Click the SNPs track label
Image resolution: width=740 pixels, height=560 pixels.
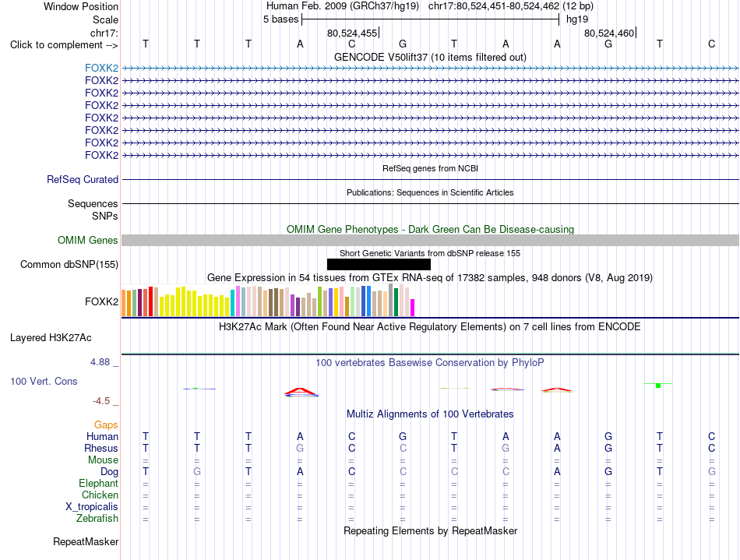[x=105, y=216]
